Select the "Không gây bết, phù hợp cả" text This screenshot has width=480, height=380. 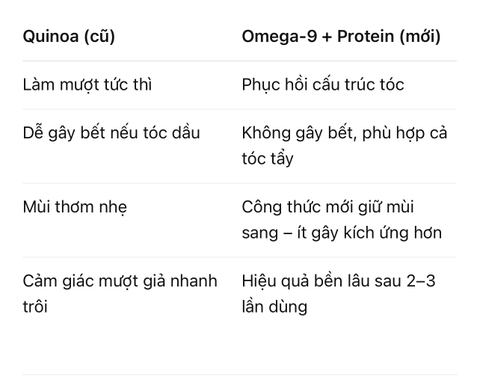pyautogui.click(x=344, y=133)
